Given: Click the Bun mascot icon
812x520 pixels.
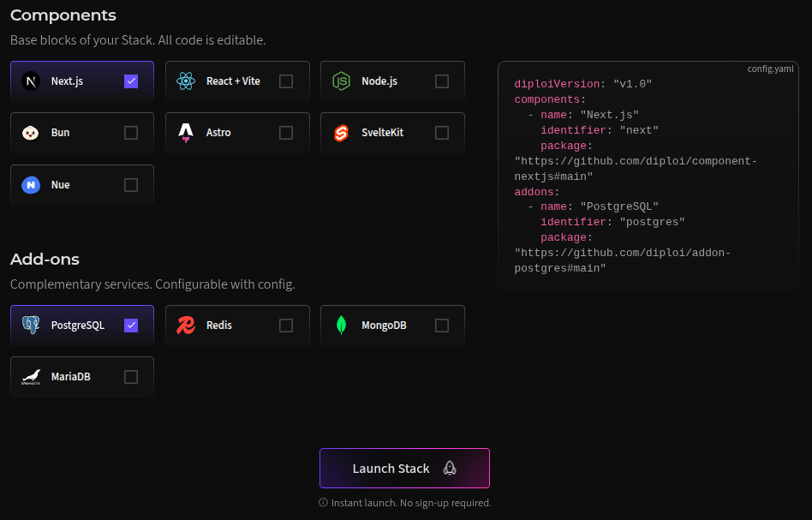Looking at the screenshot, I should coord(31,133).
